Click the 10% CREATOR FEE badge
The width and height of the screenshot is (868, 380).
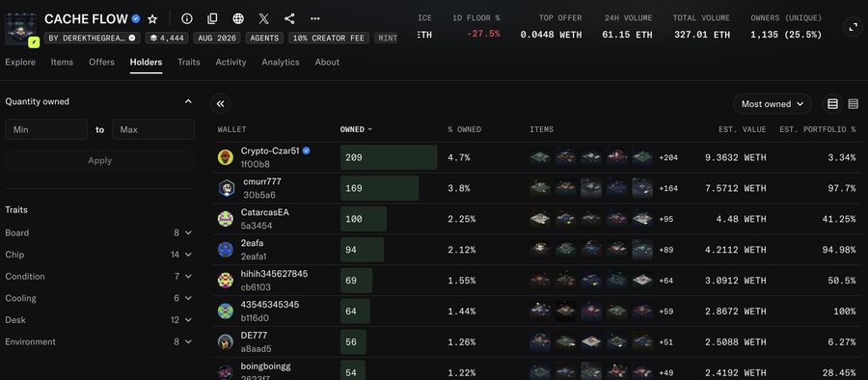[329, 39]
